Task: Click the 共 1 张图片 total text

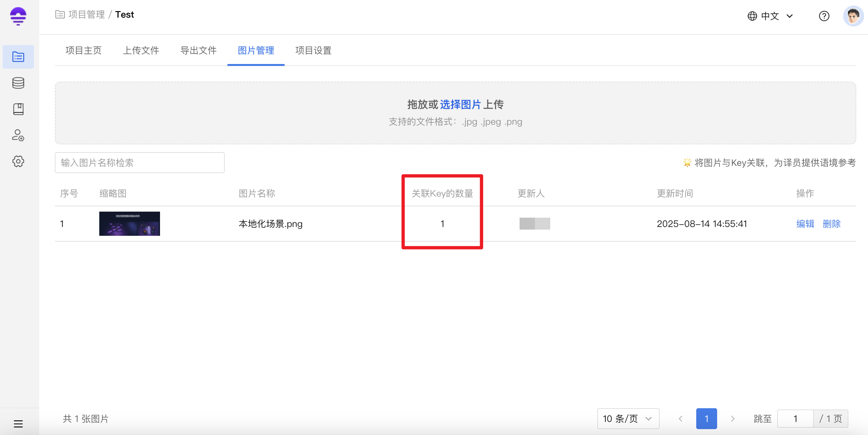Action: 86,418
